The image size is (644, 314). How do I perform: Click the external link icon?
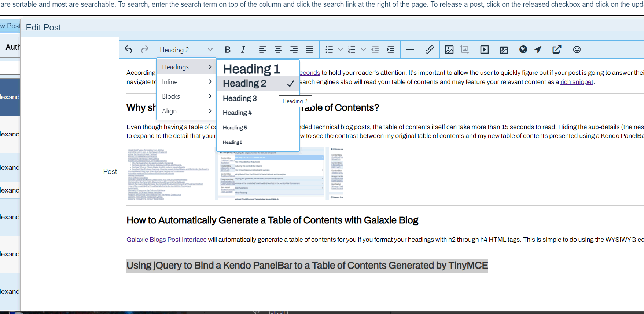coord(557,50)
